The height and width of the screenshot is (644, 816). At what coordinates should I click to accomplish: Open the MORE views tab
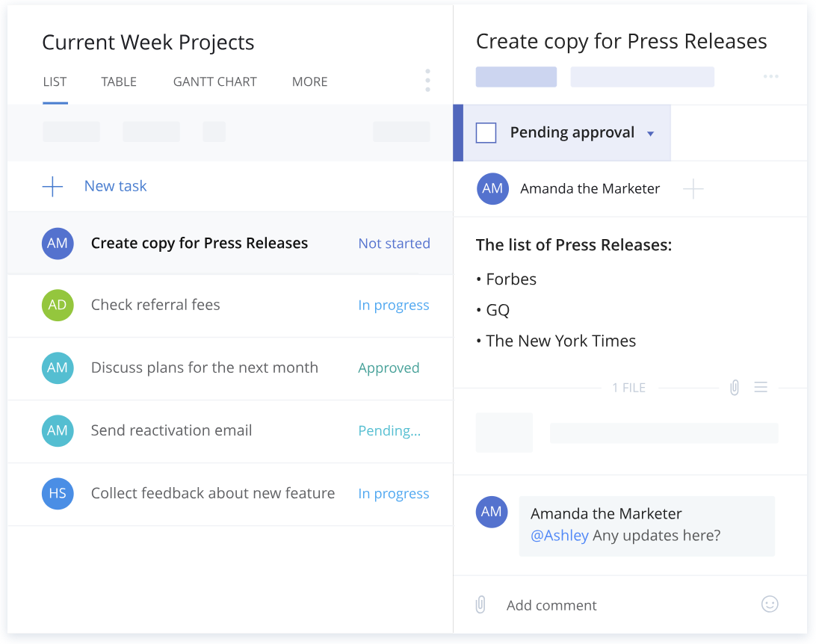pos(309,82)
